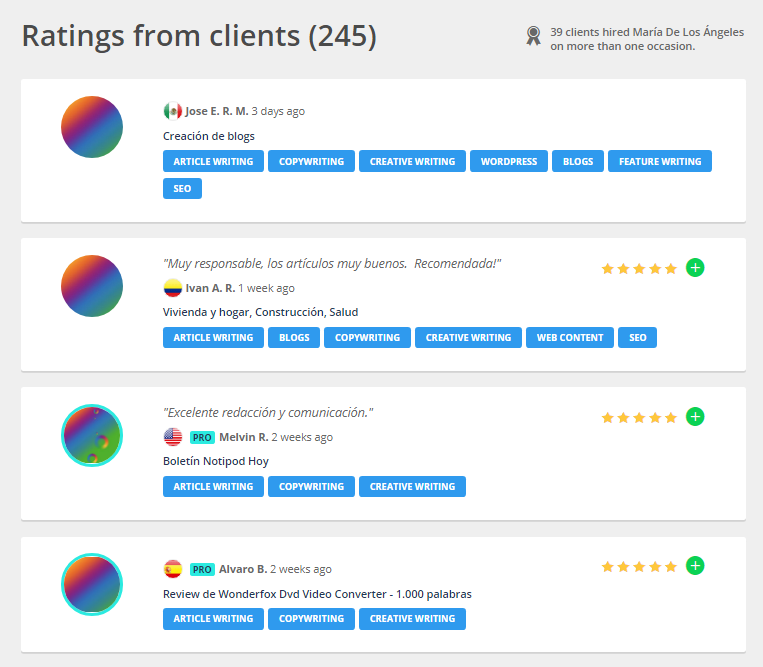Click the PRO badge next to Alvaro B.
This screenshot has width=763, height=667.
pos(202,569)
